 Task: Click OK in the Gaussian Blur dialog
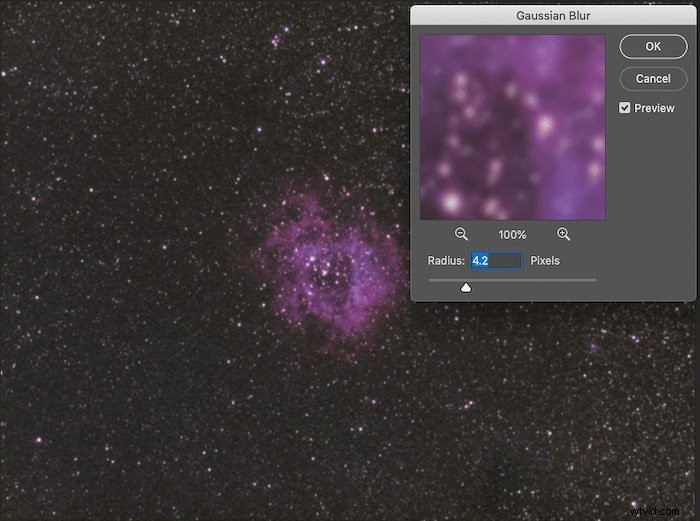tap(653, 46)
